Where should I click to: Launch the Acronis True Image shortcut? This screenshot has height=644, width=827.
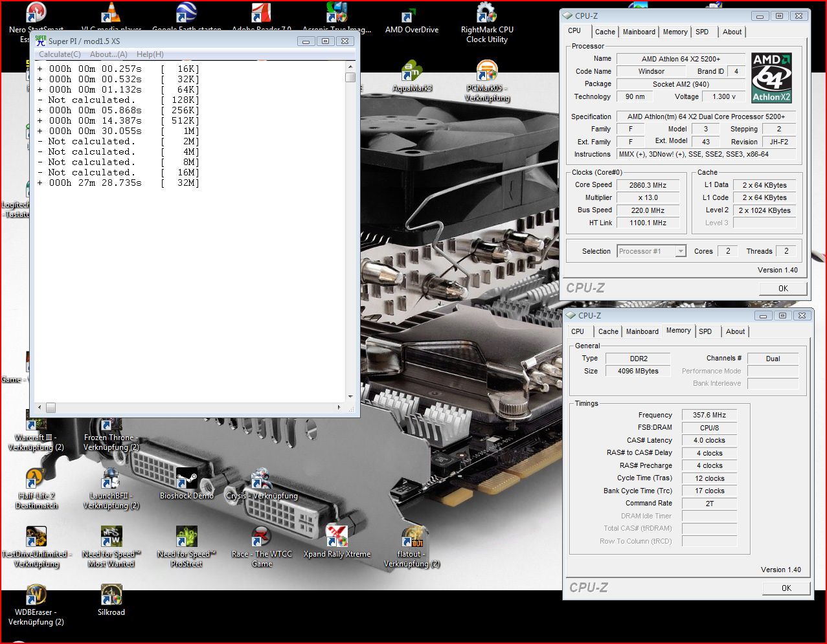(337, 13)
